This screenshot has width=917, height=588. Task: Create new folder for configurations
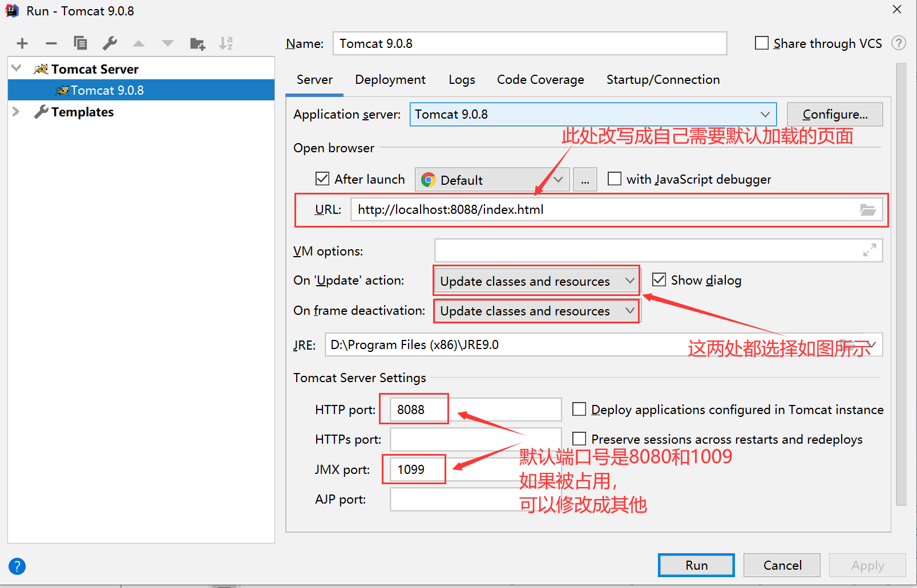197,43
